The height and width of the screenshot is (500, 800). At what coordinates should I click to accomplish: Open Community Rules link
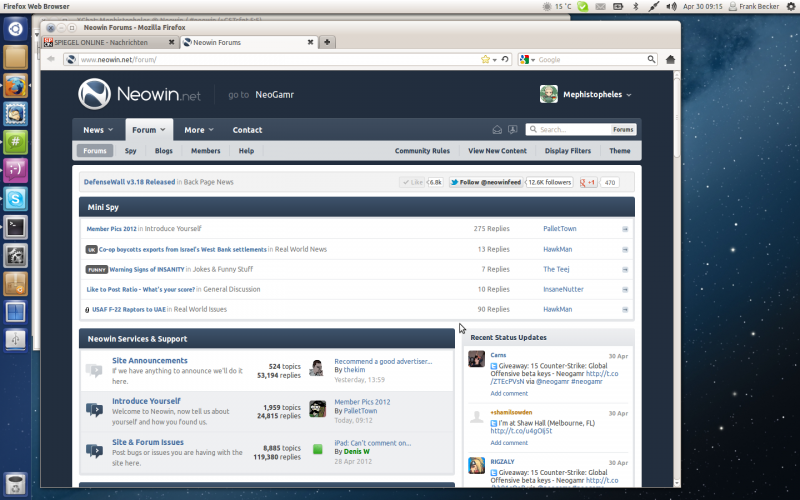point(422,151)
